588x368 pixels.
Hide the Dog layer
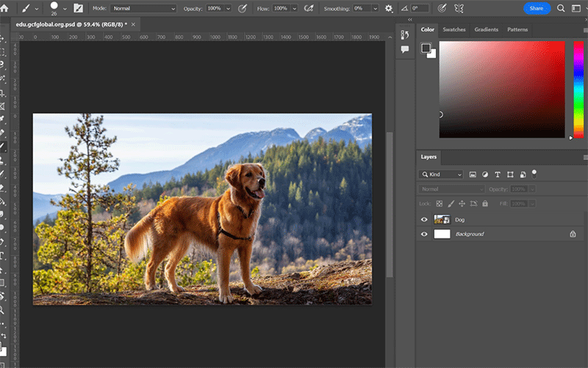(424, 219)
